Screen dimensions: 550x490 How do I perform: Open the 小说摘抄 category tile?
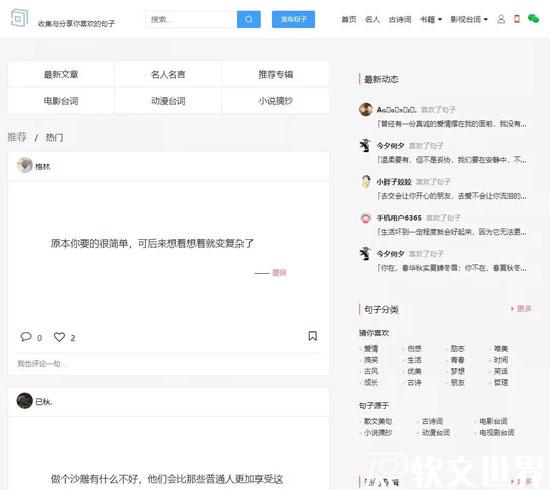tap(276, 101)
